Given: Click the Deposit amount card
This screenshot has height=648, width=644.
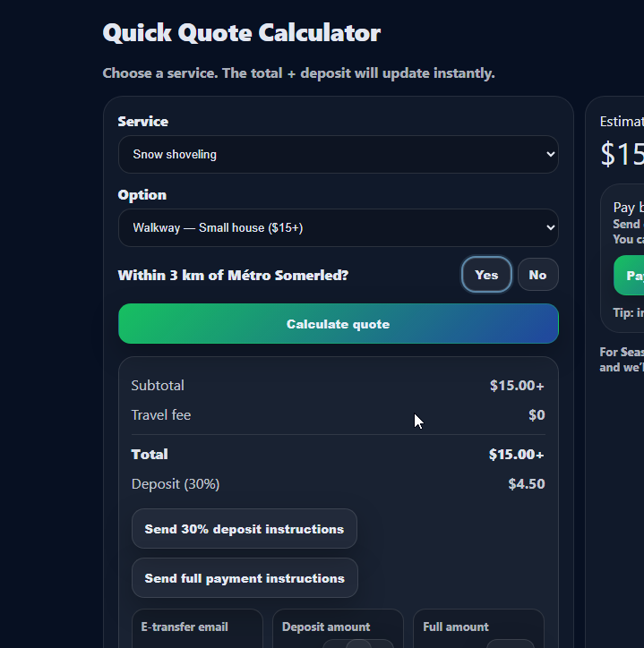Looking at the screenshot, I should click(338, 628).
